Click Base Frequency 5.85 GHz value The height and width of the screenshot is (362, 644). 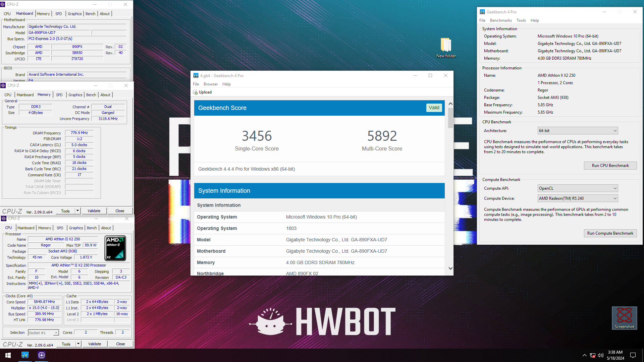(x=545, y=105)
